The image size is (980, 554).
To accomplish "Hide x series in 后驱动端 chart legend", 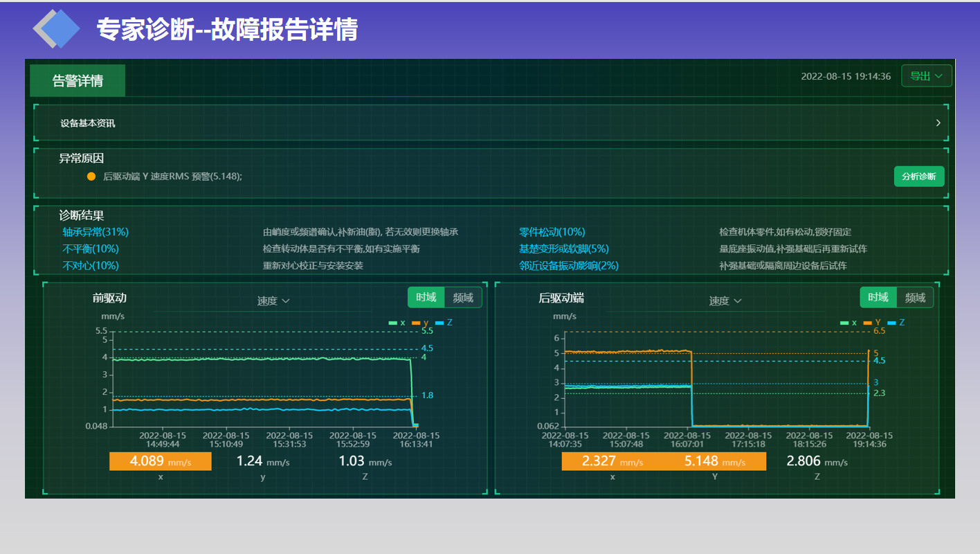I will (x=849, y=323).
